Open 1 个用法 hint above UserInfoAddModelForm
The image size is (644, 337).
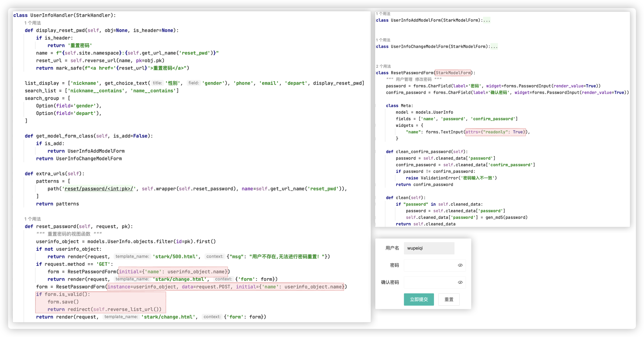tap(383, 14)
